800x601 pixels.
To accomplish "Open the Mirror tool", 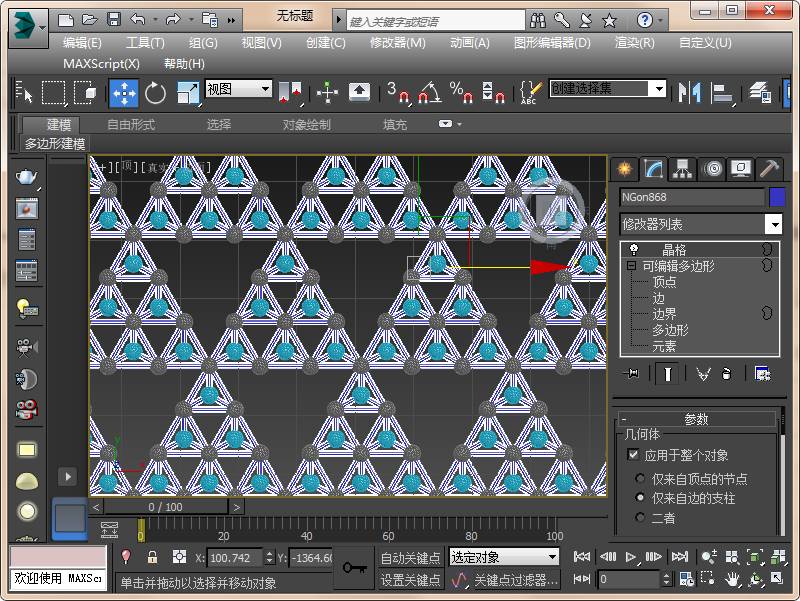I will [x=689, y=93].
